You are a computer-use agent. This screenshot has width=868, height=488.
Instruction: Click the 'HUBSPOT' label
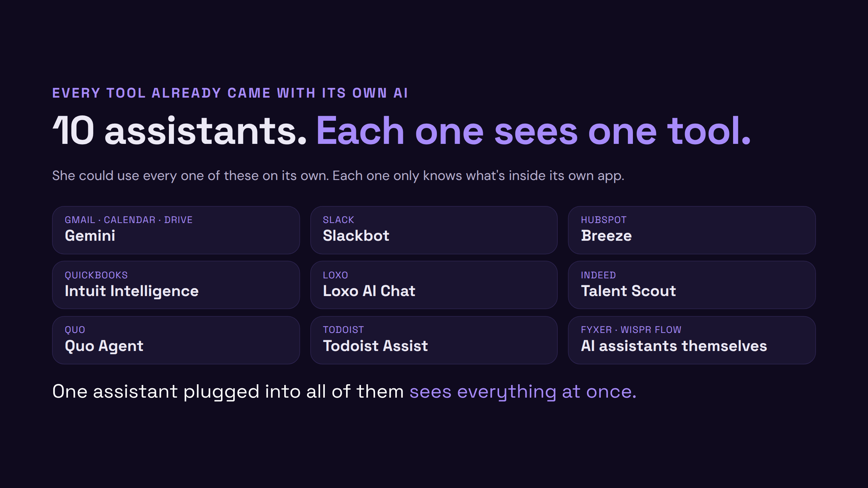[604, 220]
